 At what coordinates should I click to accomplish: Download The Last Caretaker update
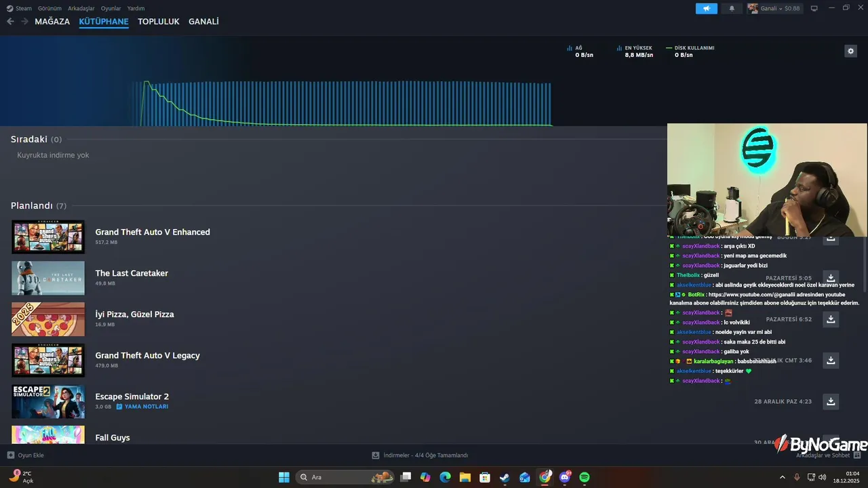pyautogui.click(x=831, y=278)
